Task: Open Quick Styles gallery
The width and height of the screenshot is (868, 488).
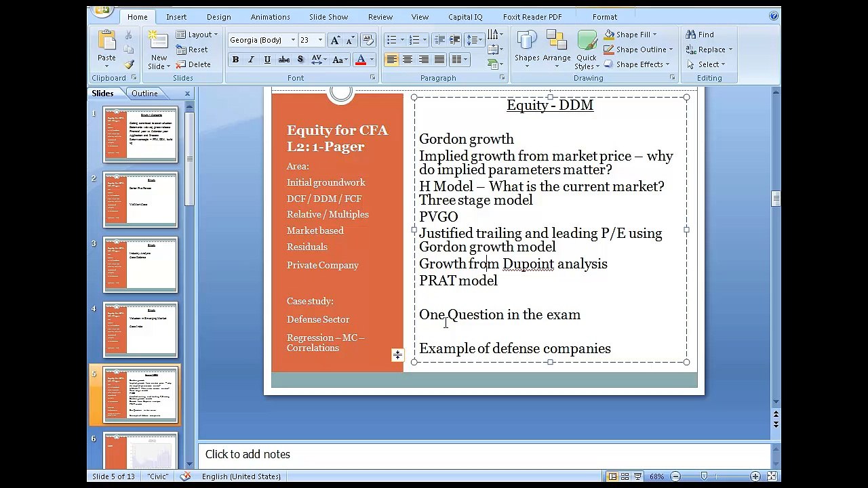Action: (x=586, y=49)
